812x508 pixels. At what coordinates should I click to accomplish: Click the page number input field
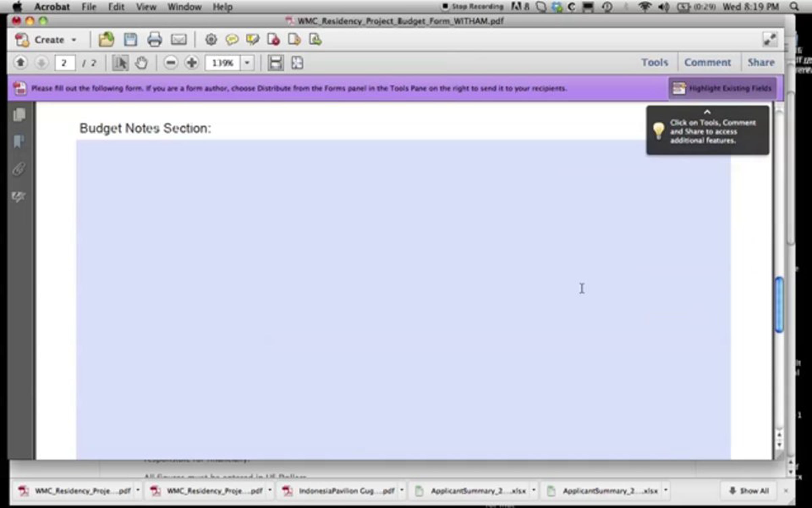point(64,63)
